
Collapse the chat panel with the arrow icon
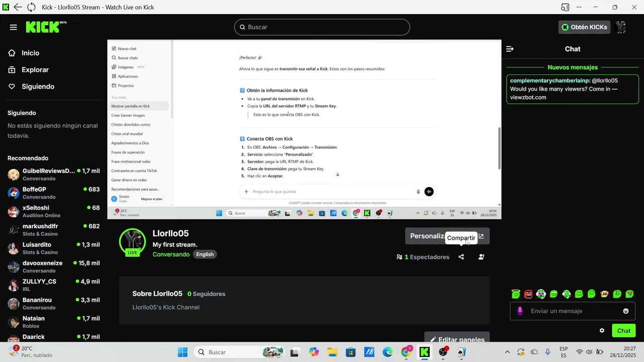pyautogui.click(x=510, y=49)
